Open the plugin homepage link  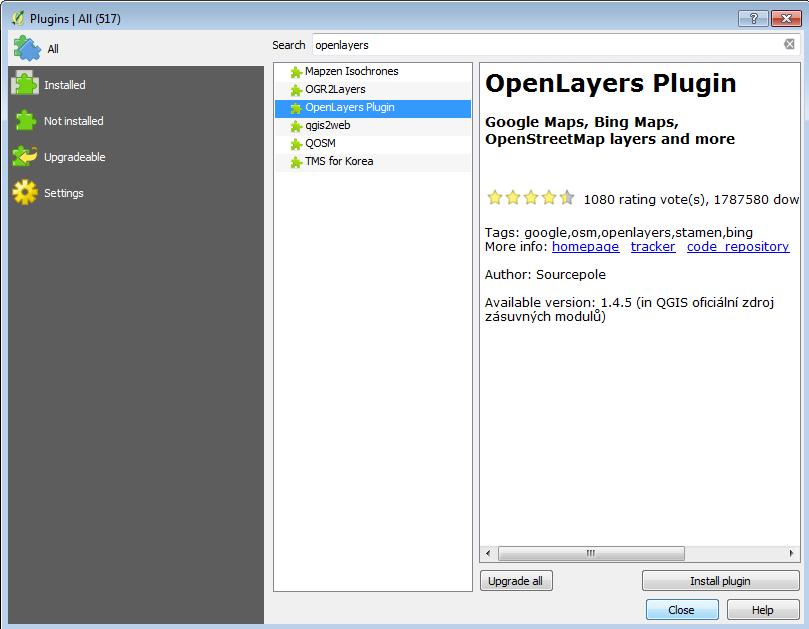[585, 247]
